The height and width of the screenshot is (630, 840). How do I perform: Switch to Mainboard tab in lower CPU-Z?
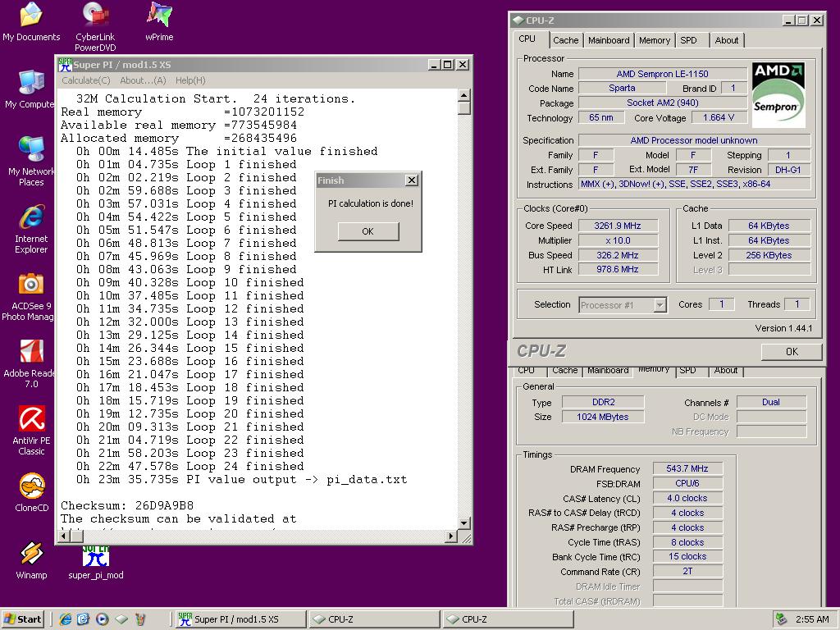click(608, 371)
